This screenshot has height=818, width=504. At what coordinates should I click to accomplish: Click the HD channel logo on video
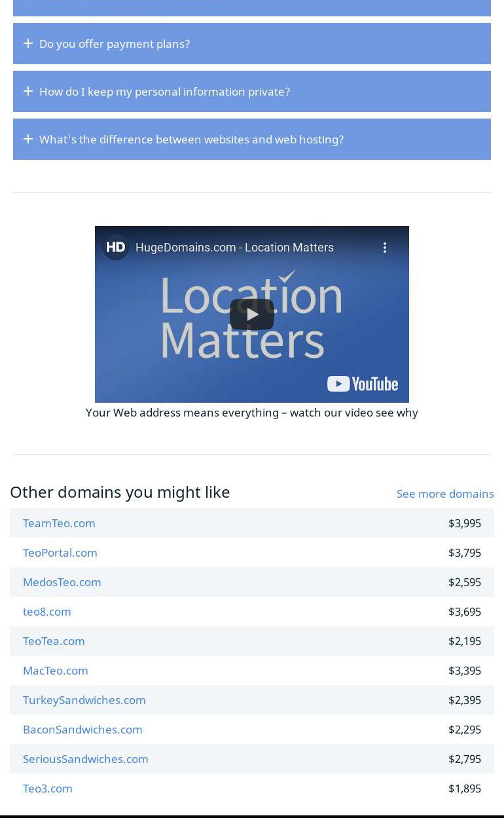[x=116, y=247]
